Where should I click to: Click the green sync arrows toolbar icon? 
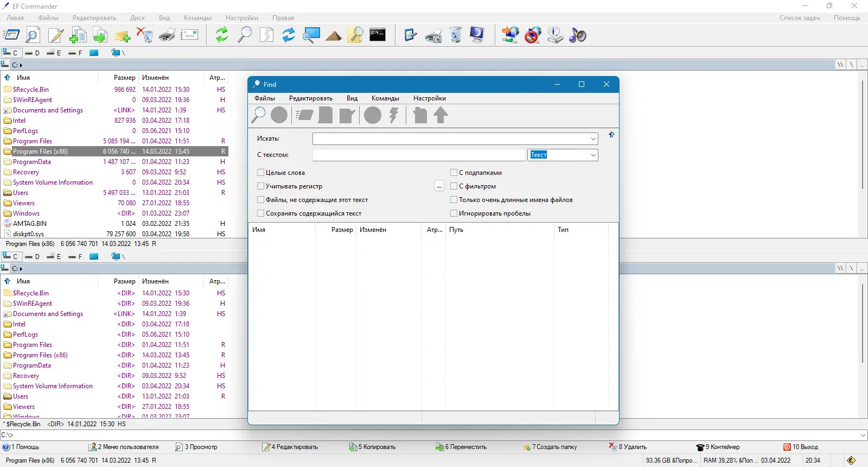pos(222,35)
